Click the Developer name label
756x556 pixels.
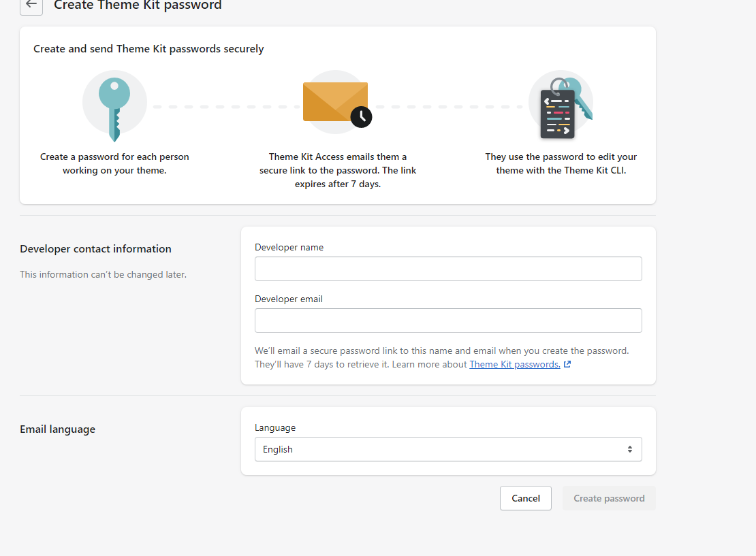point(289,247)
